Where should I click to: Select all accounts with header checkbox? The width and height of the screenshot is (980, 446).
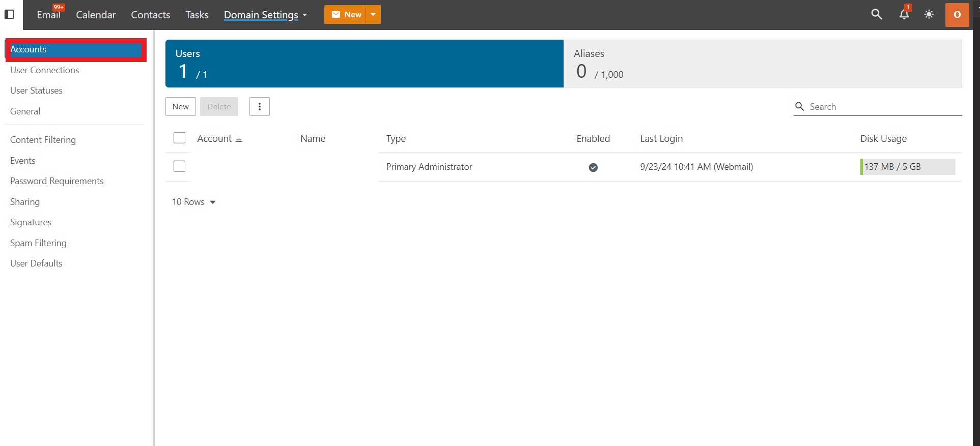tap(179, 138)
